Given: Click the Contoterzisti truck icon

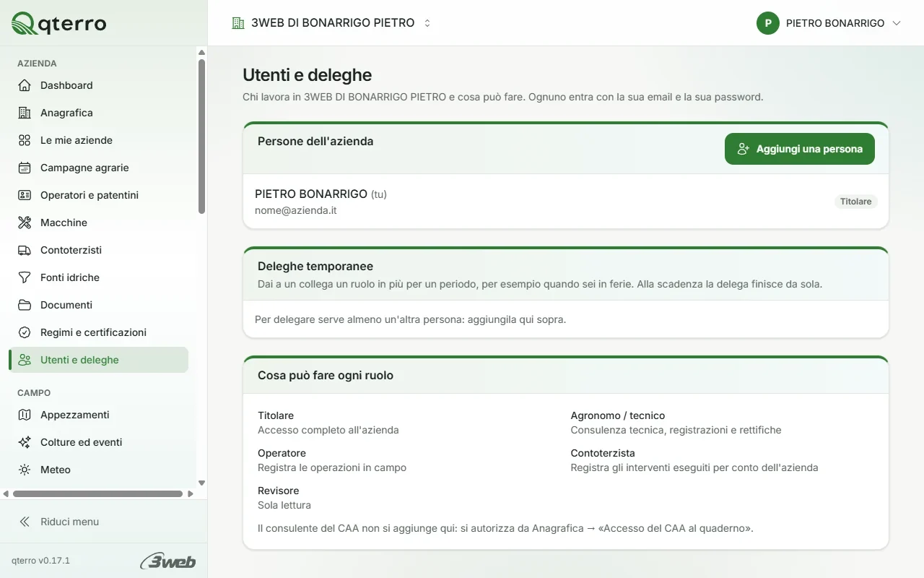Looking at the screenshot, I should coord(25,250).
